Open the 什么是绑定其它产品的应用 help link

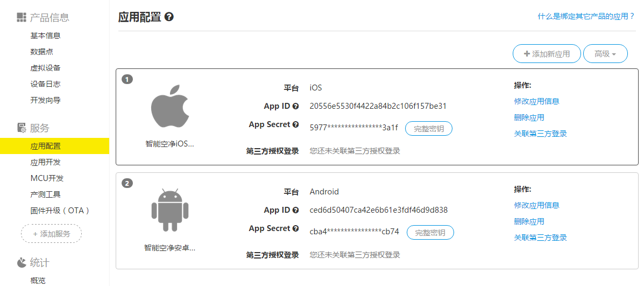click(x=586, y=16)
